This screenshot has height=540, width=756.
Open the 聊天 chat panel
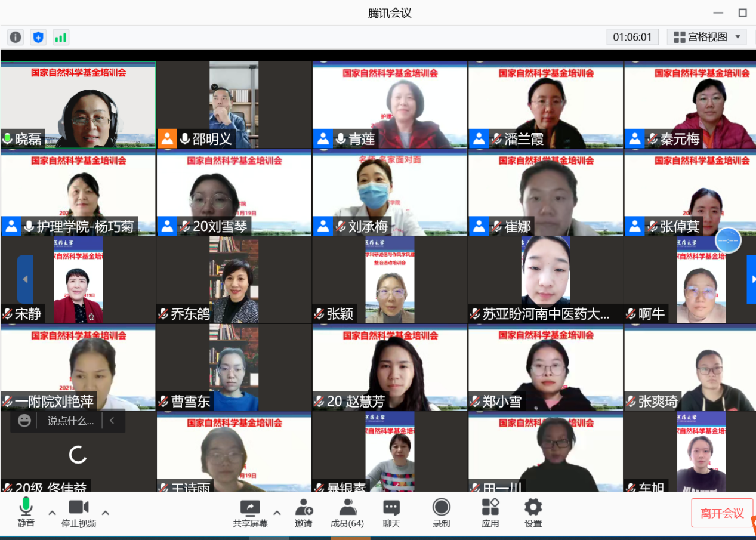pos(391,513)
